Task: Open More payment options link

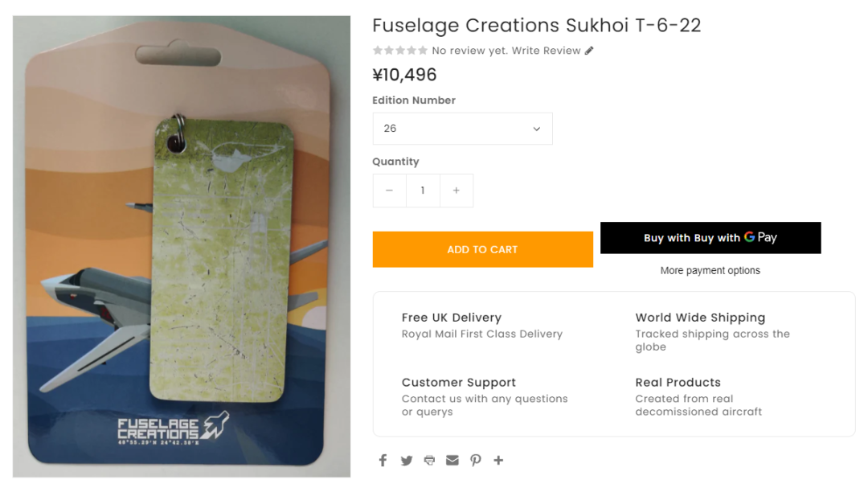Action: [x=710, y=271]
